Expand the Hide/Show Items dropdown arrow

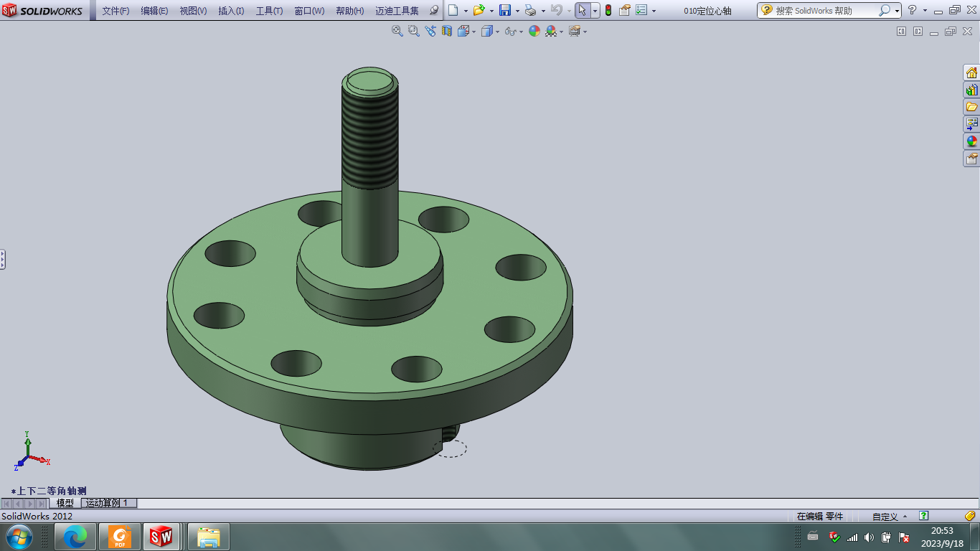coord(520,32)
